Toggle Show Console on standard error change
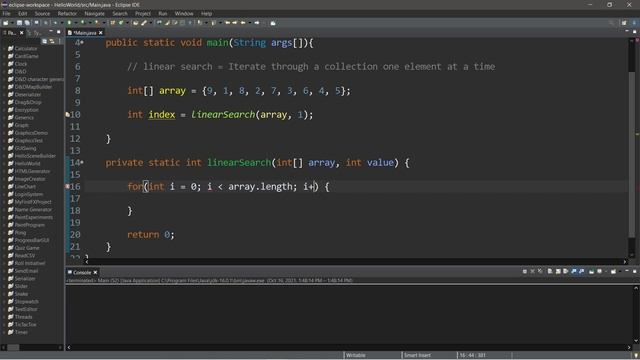This screenshot has height=360, width=640. click(582, 271)
